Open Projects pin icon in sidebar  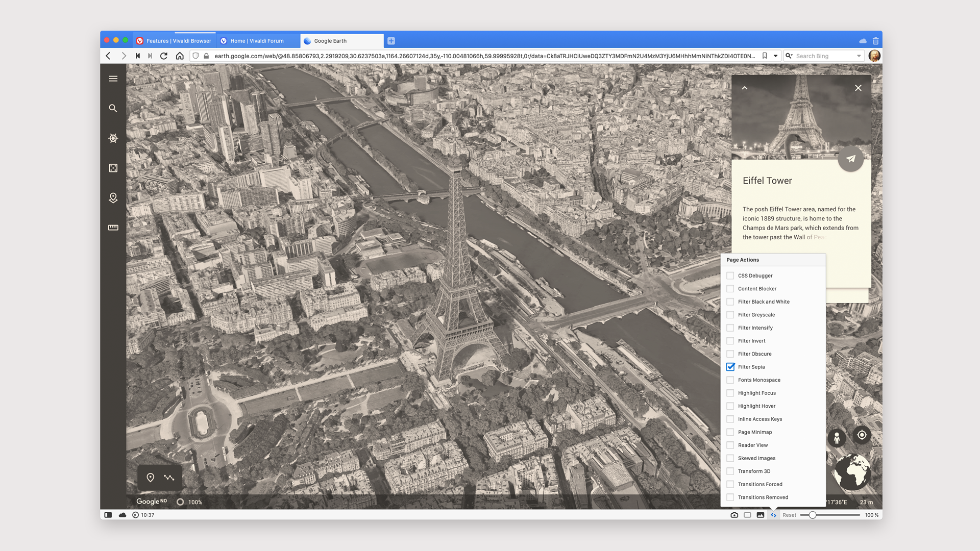tap(113, 198)
